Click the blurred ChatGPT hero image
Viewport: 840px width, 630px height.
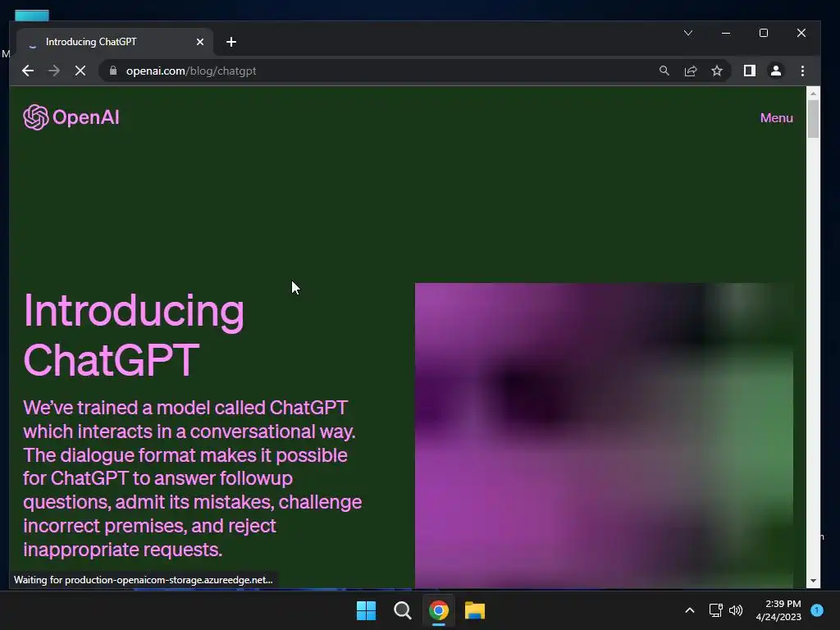[604, 435]
